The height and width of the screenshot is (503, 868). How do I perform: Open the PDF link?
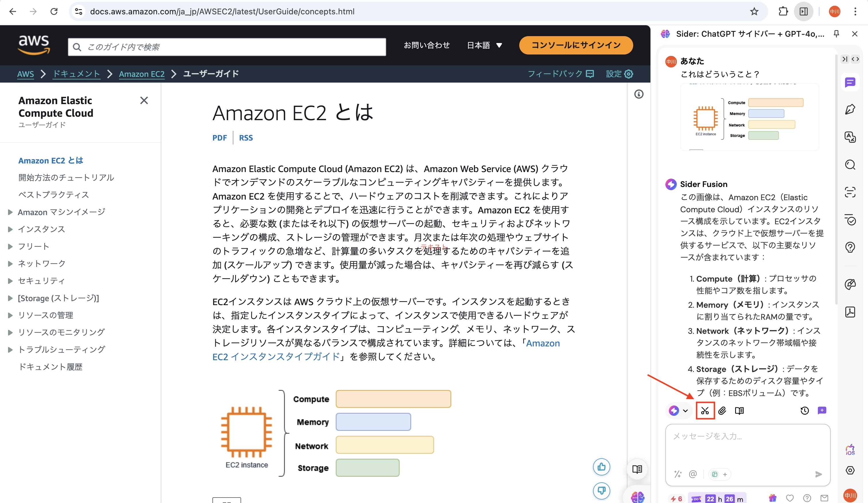click(219, 138)
